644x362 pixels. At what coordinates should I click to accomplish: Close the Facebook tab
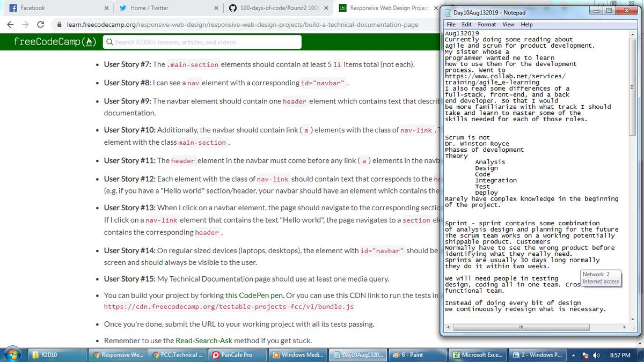107,8
